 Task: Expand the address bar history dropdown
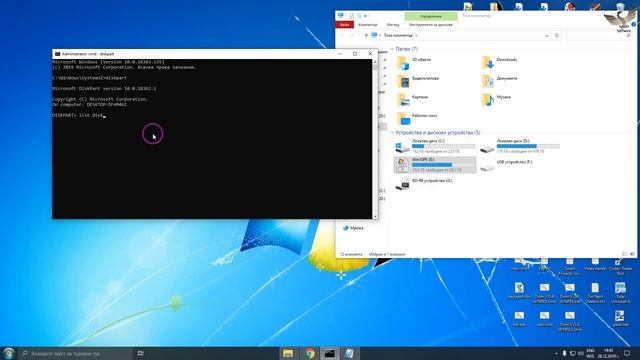coord(547,36)
